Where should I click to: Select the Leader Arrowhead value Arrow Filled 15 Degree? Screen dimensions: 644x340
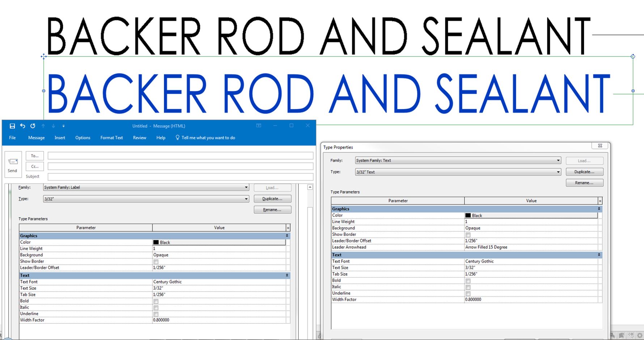[x=486, y=247]
